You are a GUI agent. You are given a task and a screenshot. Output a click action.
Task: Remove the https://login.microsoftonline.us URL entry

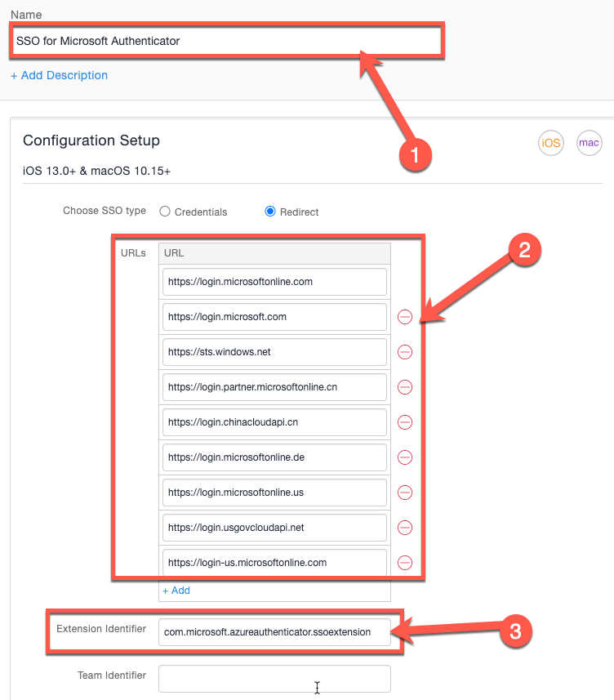click(x=405, y=492)
